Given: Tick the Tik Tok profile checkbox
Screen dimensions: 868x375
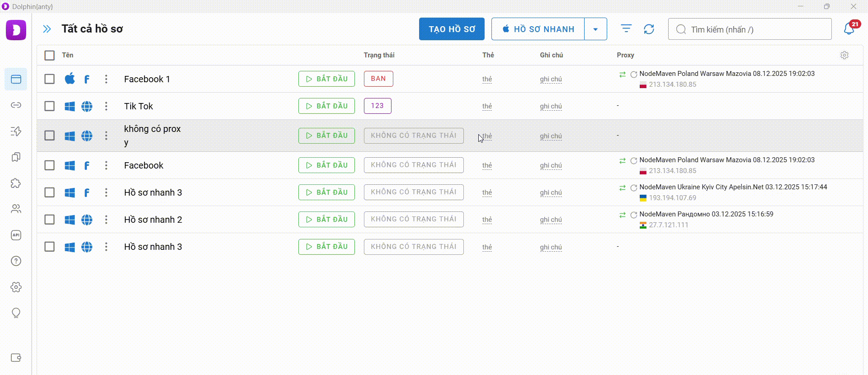Looking at the screenshot, I should tap(50, 106).
